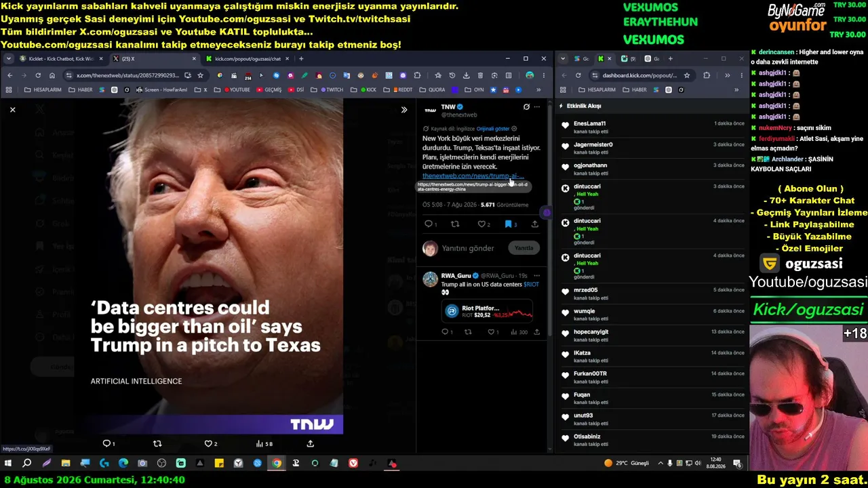
Task: Open the tab search dropdown in left browser
Action: pyautogui.click(x=9, y=59)
